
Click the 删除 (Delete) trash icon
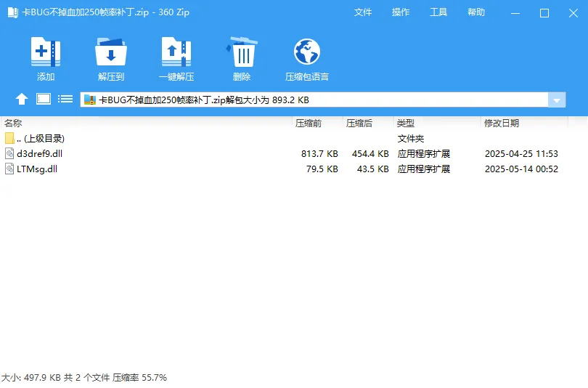coord(242,53)
